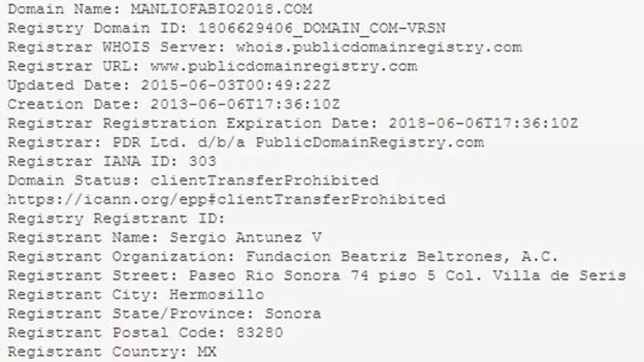This screenshot has height=362, width=644.
Task: Click the Paseo Rio Sonora street address
Action: click(407, 276)
